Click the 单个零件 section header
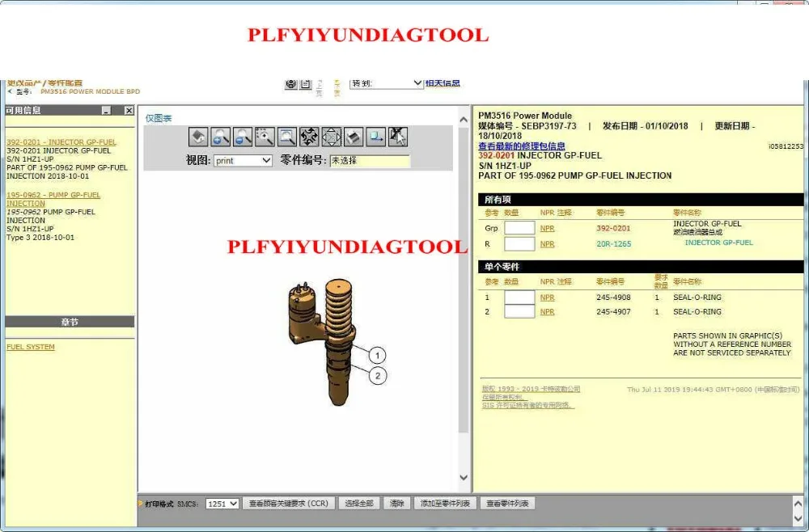The height and width of the screenshot is (532, 809). (640, 267)
